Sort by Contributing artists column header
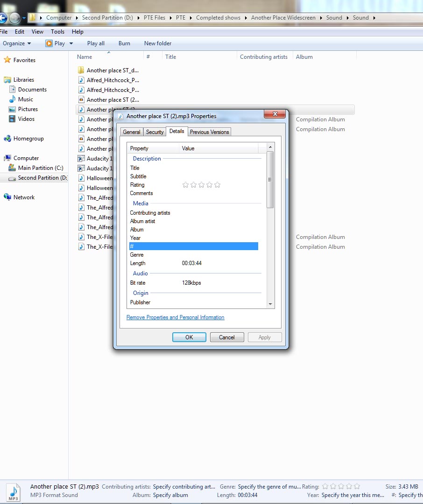 263,57
